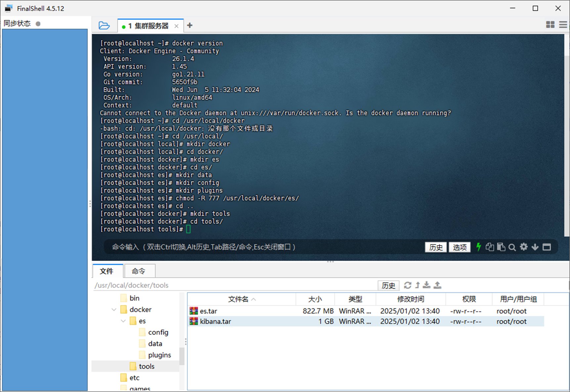The height and width of the screenshot is (392, 570).
Task: Select the docker folder in tree
Action: click(140, 309)
